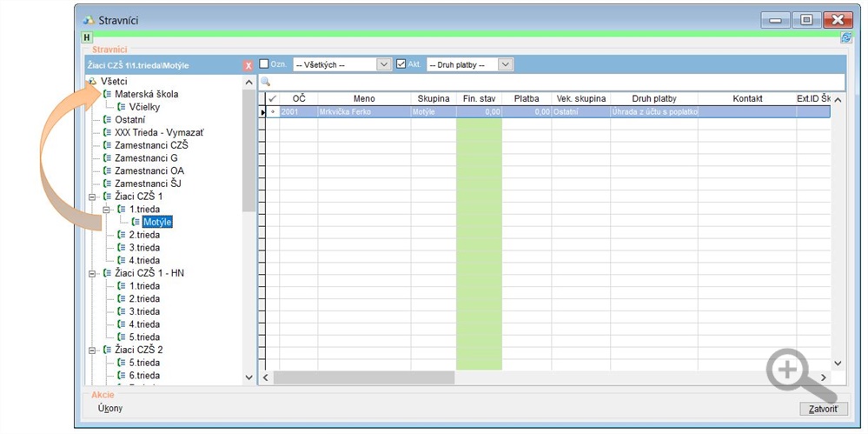Sort by the Meno column header
Screen dimensions: 868x434
[x=364, y=99]
